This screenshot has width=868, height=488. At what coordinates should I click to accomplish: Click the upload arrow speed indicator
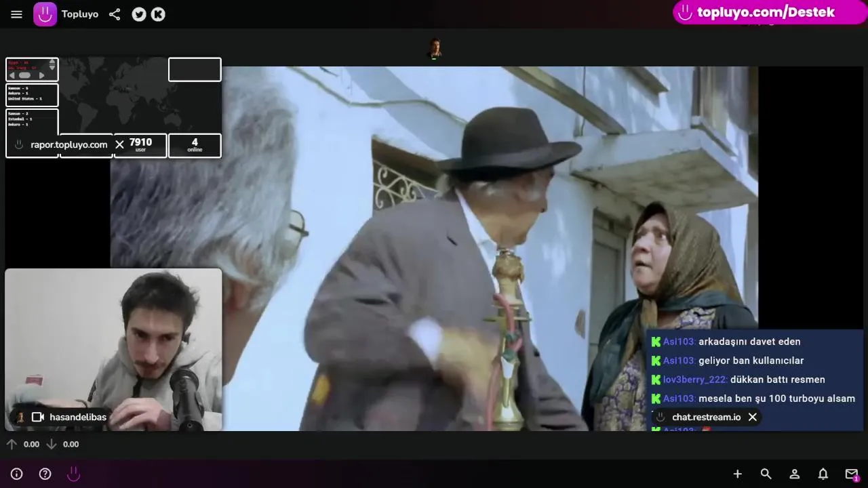[x=12, y=444]
